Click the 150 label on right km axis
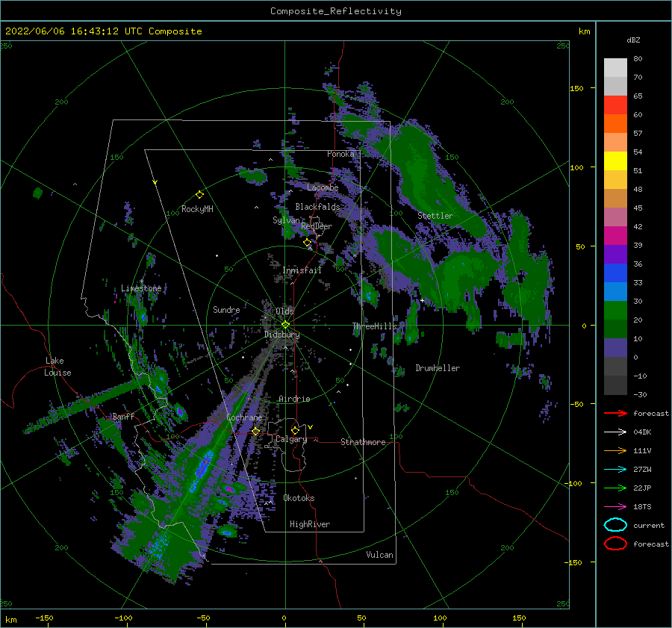The image size is (672, 628). tap(576, 88)
